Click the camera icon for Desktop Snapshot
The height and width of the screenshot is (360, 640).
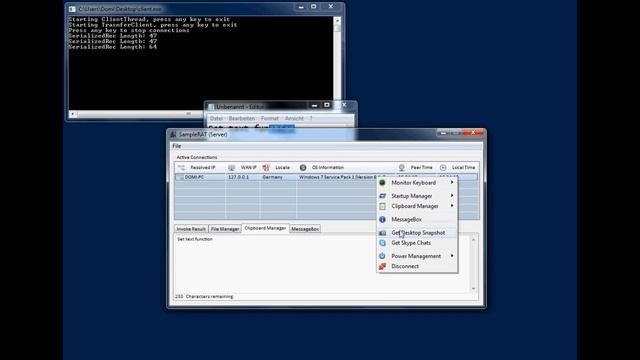click(382, 233)
